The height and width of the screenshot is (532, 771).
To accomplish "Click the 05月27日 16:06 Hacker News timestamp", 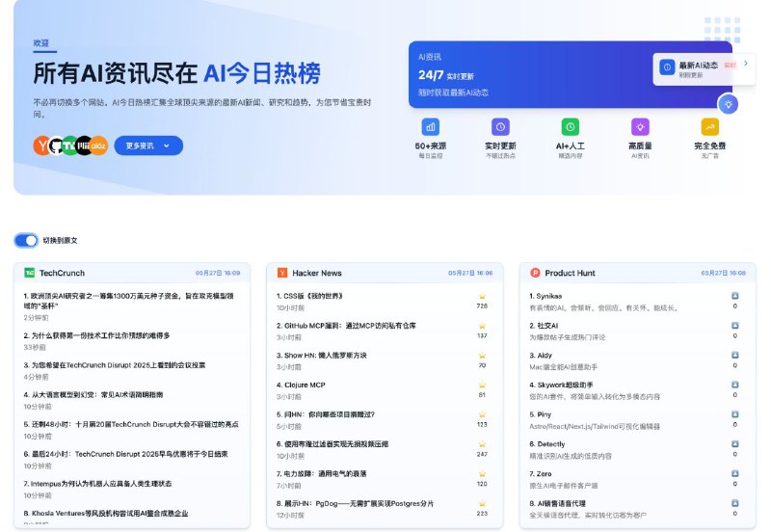I will pyautogui.click(x=470, y=273).
